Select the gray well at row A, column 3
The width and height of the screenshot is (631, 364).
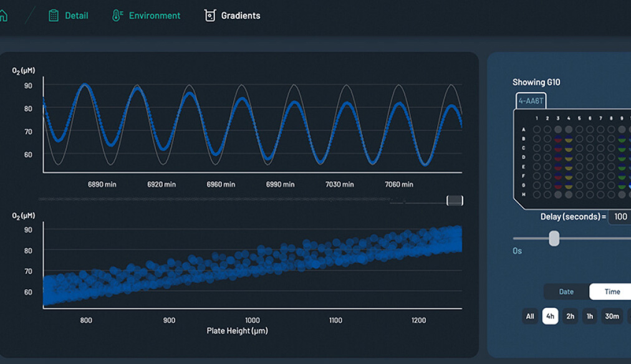pos(558,129)
